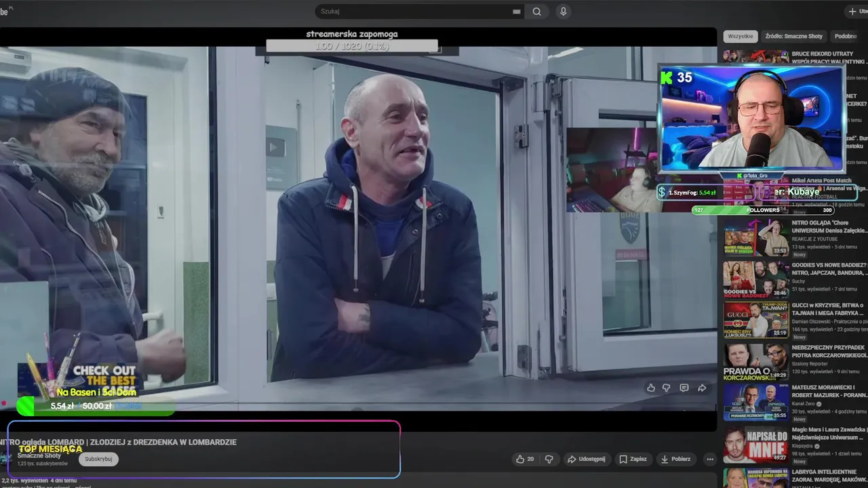The height and width of the screenshot is (488, 868).
Task: Click share arrow icon inside the player
Action: coord(702,388)
